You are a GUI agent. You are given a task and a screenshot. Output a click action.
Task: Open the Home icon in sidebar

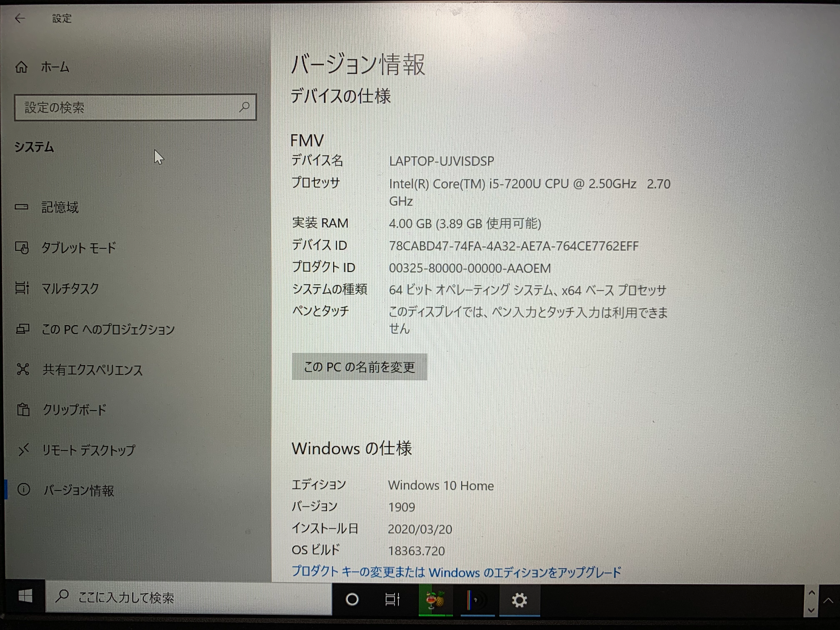pos(22,67)
